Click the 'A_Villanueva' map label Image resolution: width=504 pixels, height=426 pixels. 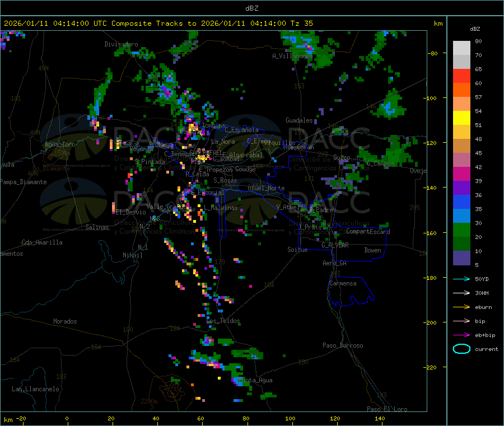click(x=292, y=56)
